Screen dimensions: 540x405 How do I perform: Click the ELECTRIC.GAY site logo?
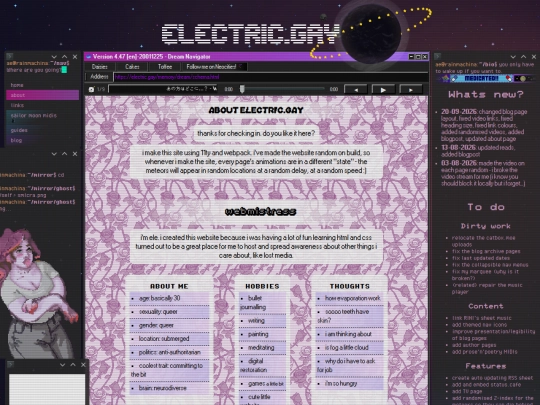tap(250, 34)
